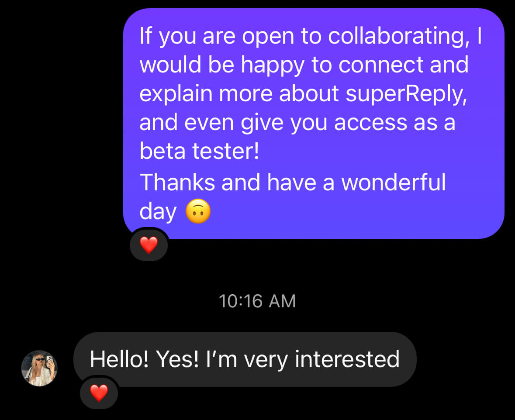Click the word "Yes!" in the reply
515x420 pixels.
pyautogui.click(x=177, y=359)
